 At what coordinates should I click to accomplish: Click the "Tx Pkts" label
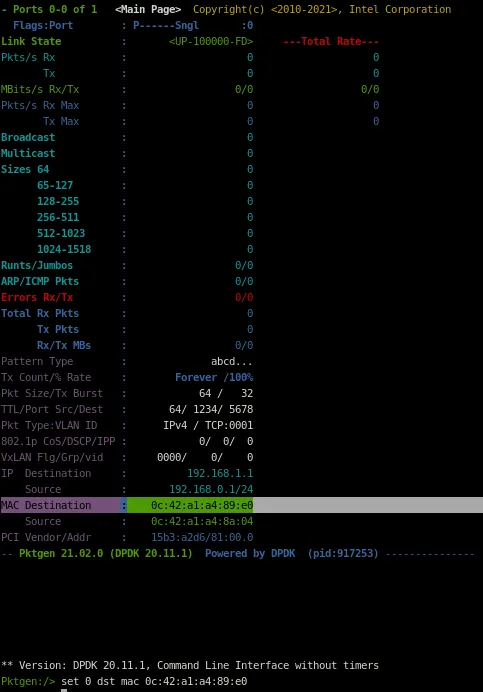click(58, 329)
